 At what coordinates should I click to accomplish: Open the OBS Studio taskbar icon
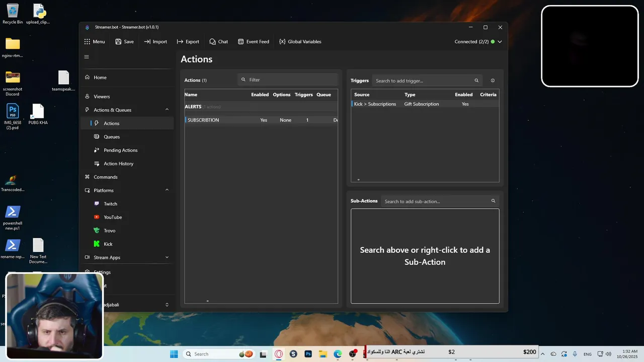click(x=353, y=354)
